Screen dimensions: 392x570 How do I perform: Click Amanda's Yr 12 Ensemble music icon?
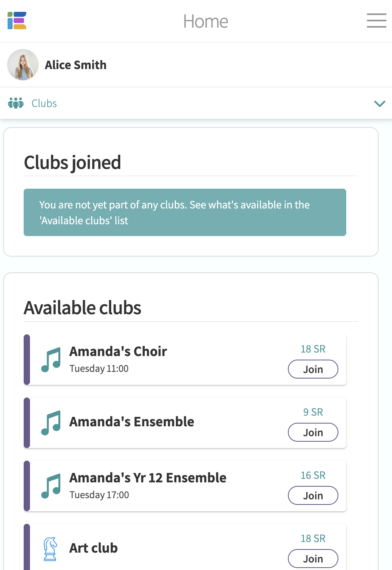[51, 486]
